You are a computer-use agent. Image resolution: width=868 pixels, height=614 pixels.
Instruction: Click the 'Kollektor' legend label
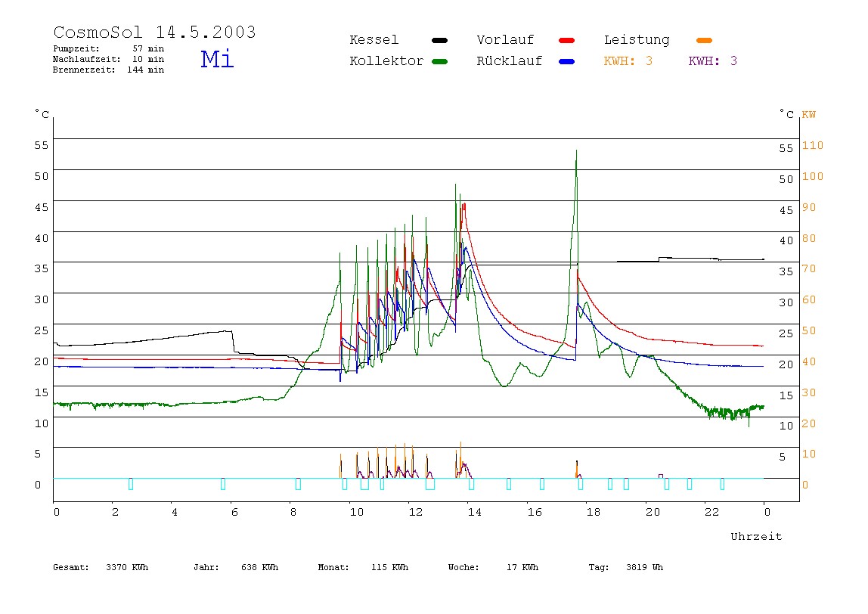386,61
